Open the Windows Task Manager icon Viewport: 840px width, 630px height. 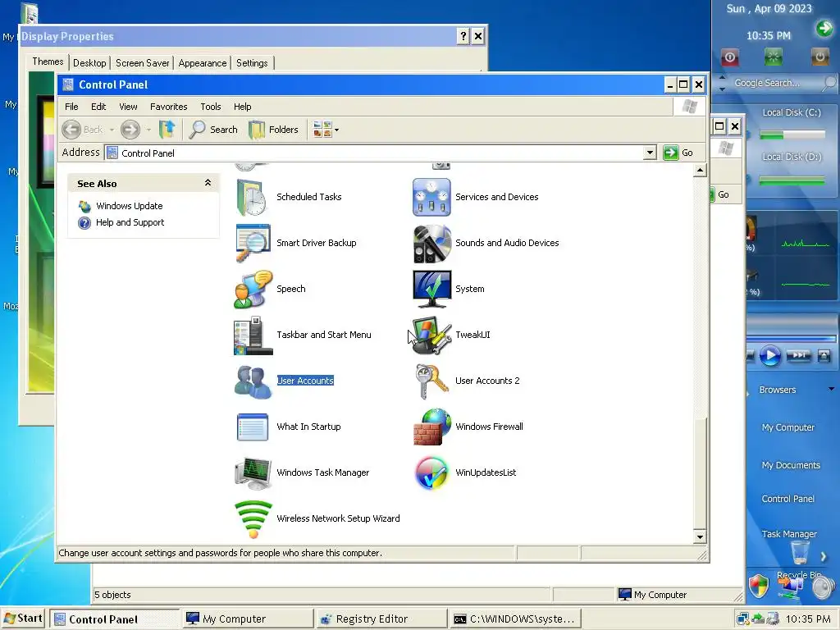click(253, 473)
